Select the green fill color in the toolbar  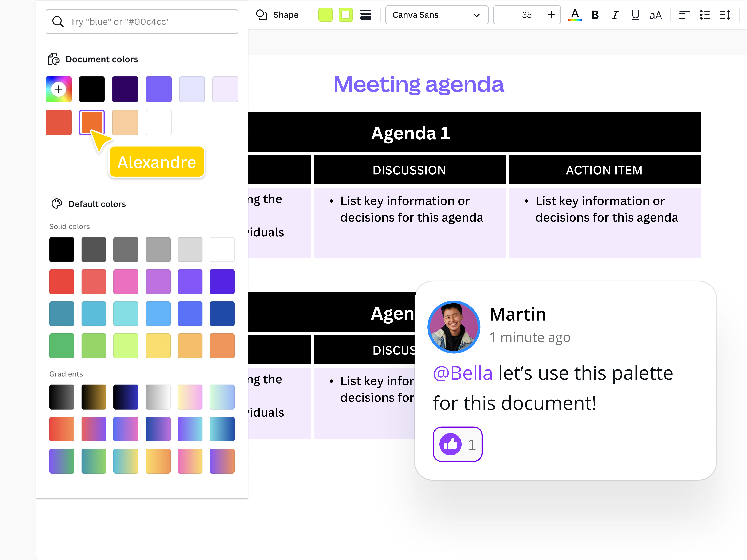pos(325,15)
